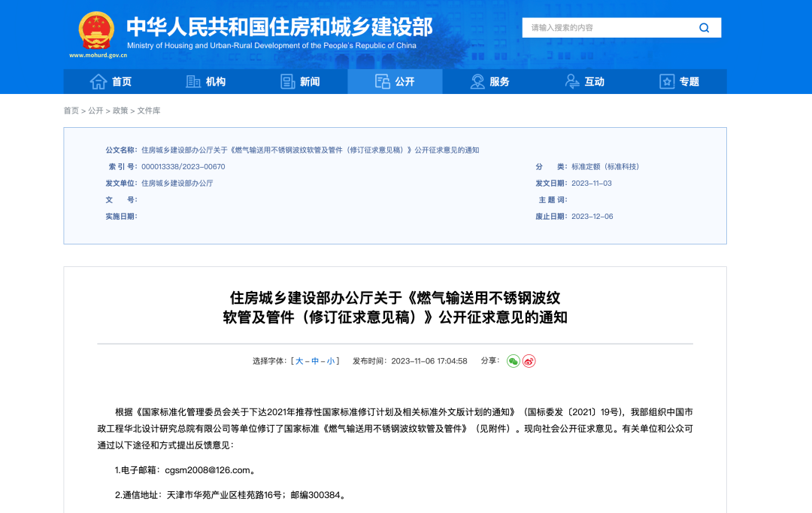
Task: Share the notice via WeChat icon
Action: [513, 361]
